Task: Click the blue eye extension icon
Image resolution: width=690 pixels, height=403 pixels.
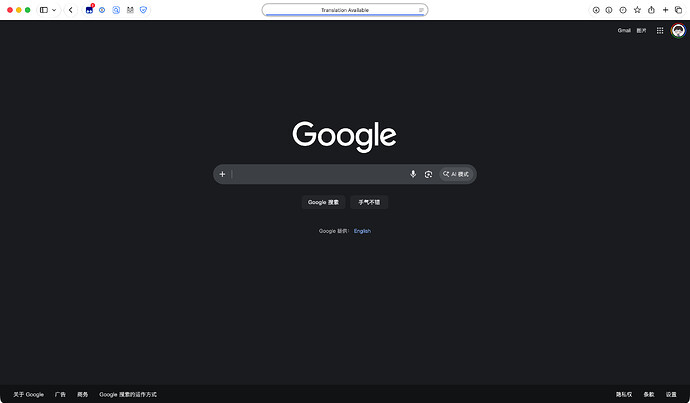Action: 102,10
